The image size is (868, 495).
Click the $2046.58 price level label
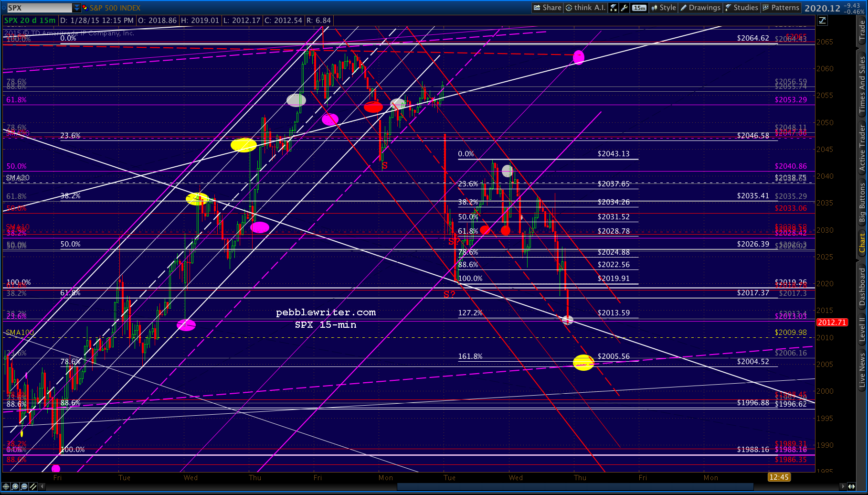pos(753,136)
